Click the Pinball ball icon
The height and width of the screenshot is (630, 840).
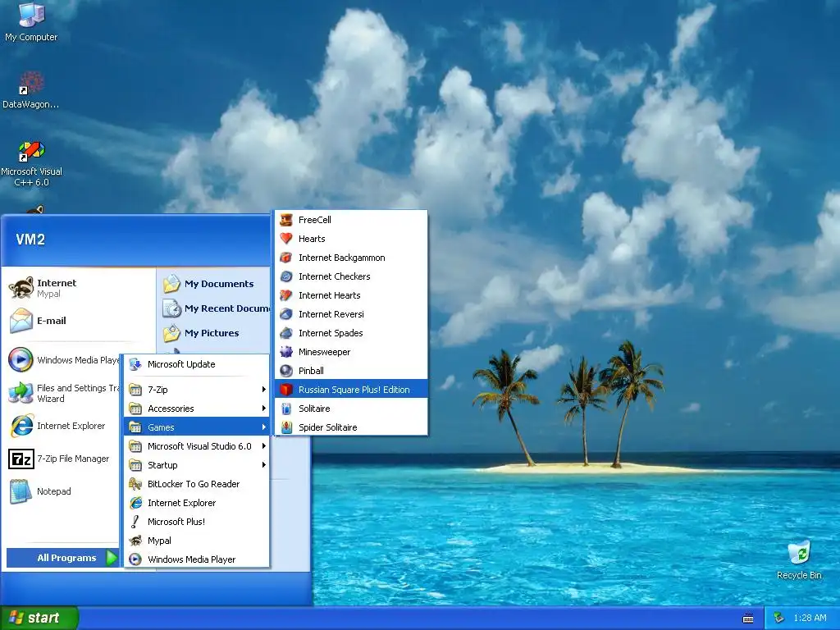286,371
